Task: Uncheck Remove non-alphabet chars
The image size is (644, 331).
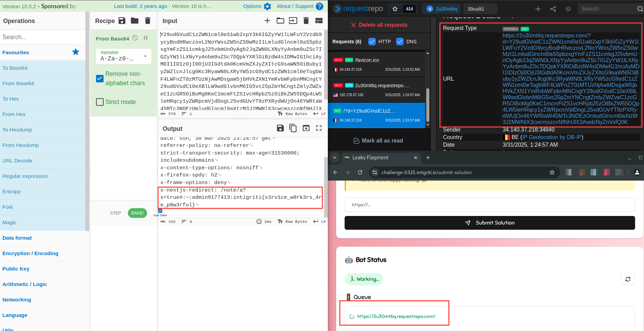Action: [100, 79]
